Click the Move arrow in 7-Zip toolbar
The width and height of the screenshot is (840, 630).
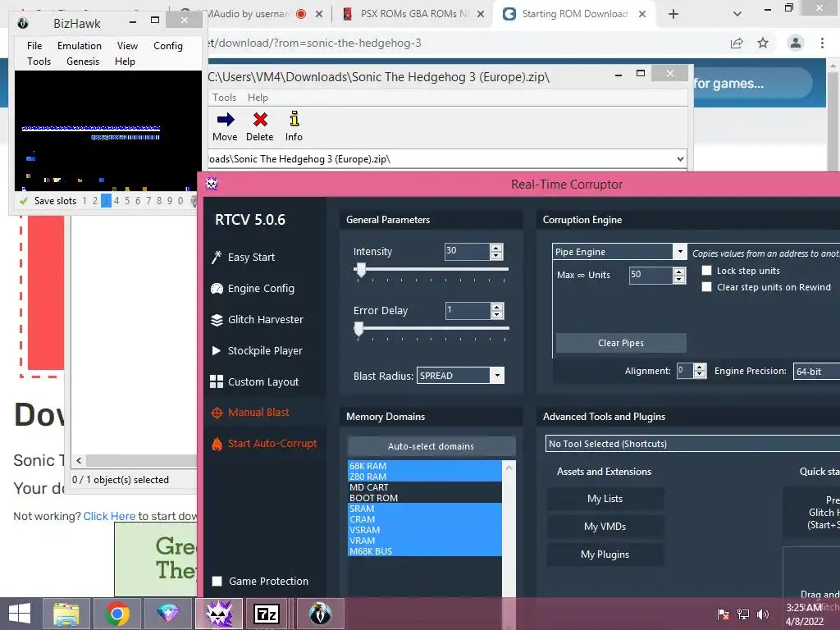pyautogui.click(x=225, y=126)
